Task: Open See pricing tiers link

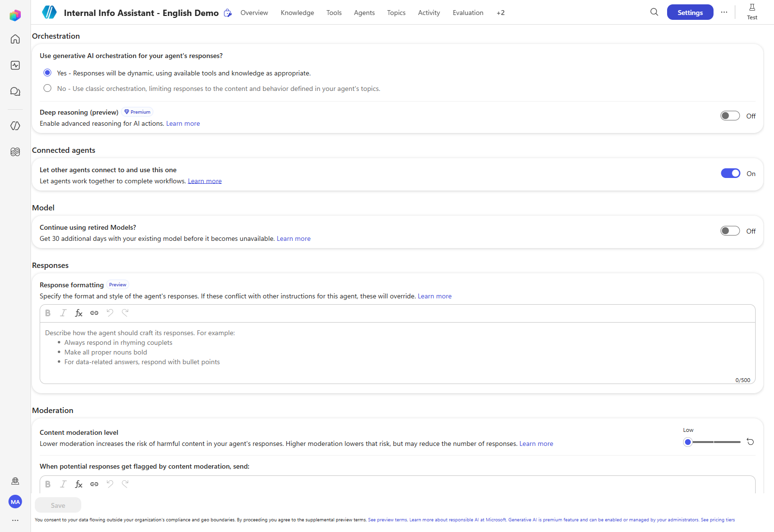Action: (718, 520)
